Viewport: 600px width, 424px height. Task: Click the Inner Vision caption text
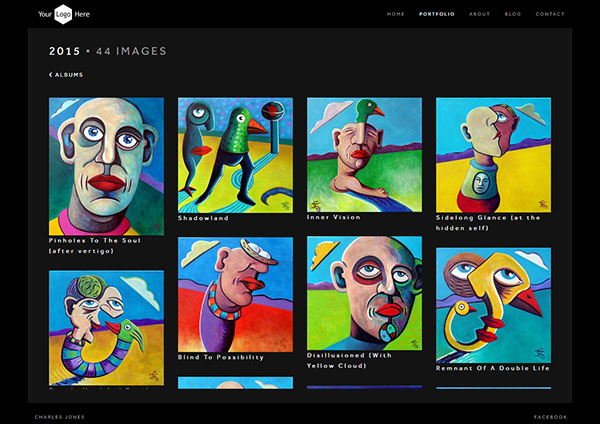[334, 217]
